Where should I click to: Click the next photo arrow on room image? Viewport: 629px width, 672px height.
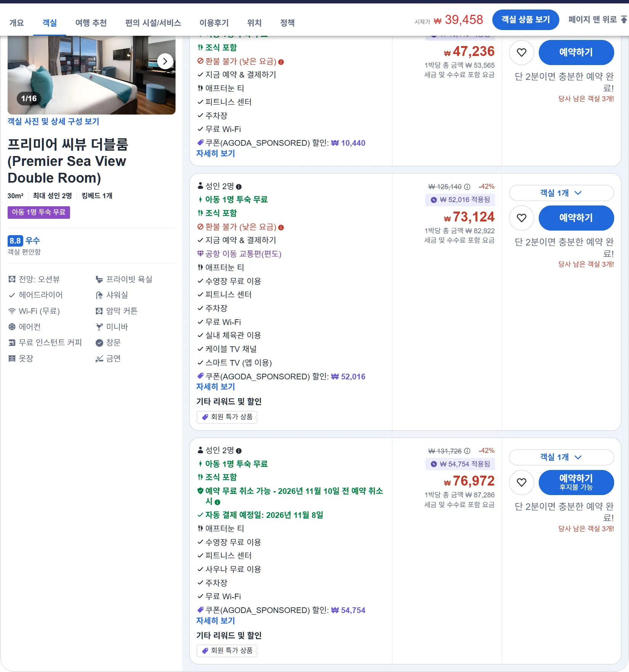point(165,61)
